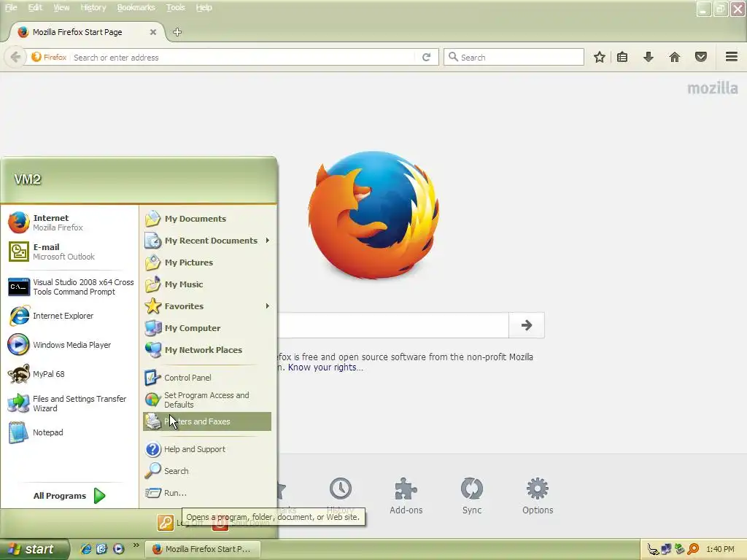Open My Computer

(207, 328)
